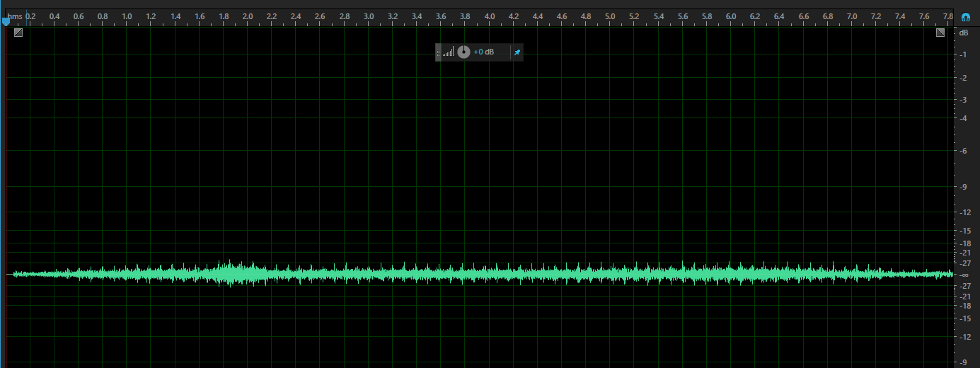Click the HUD amplitude adjustment knob

point(463,52)
